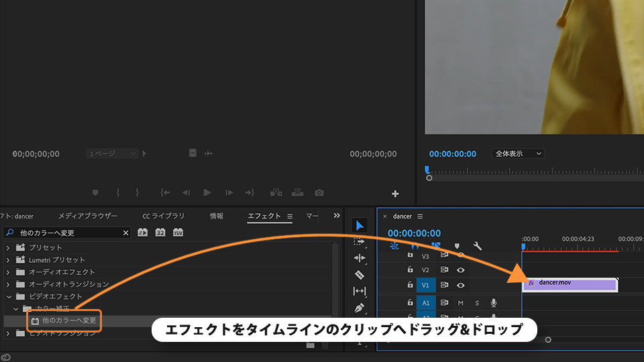Viewport: 644px width, 362px height.
Task: Click Go to In in Source monitor
Action: pyautogui.click(x=165, y=192)
